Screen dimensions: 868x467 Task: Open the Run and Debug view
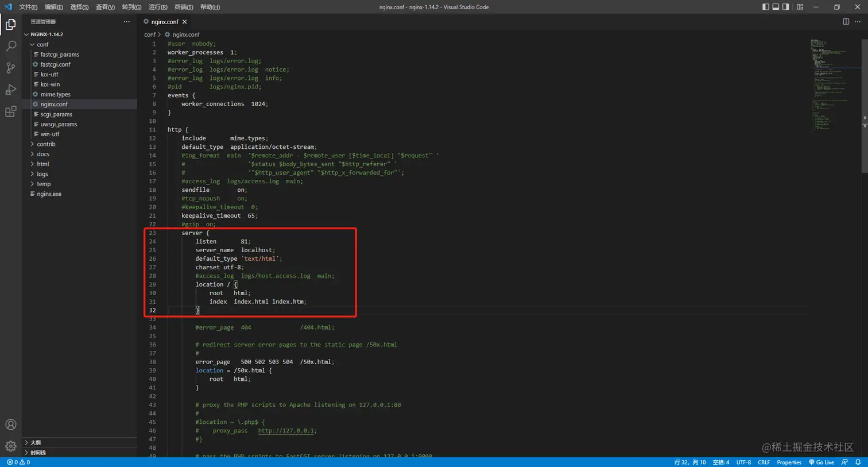coord(10,90)
